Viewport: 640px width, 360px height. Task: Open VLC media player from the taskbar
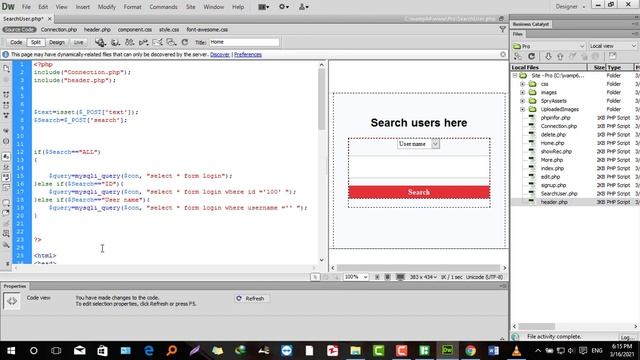point(516,350)
